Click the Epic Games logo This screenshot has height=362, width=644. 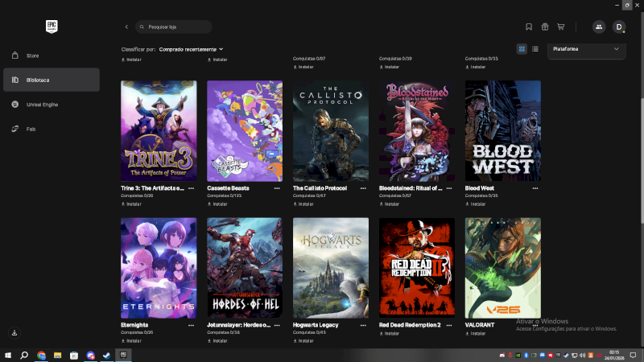coord(52,27)
